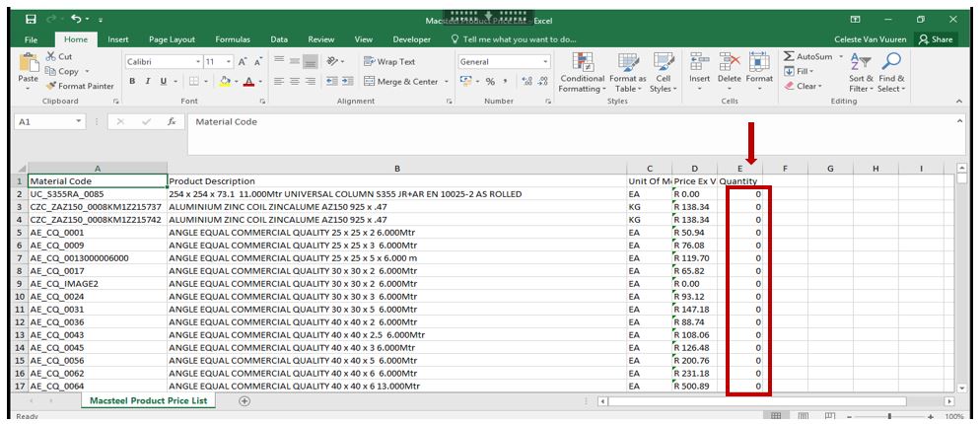Expand the General number format dropdown
Image resolution: width=980 pixels, height=424 pixels.
545,62
